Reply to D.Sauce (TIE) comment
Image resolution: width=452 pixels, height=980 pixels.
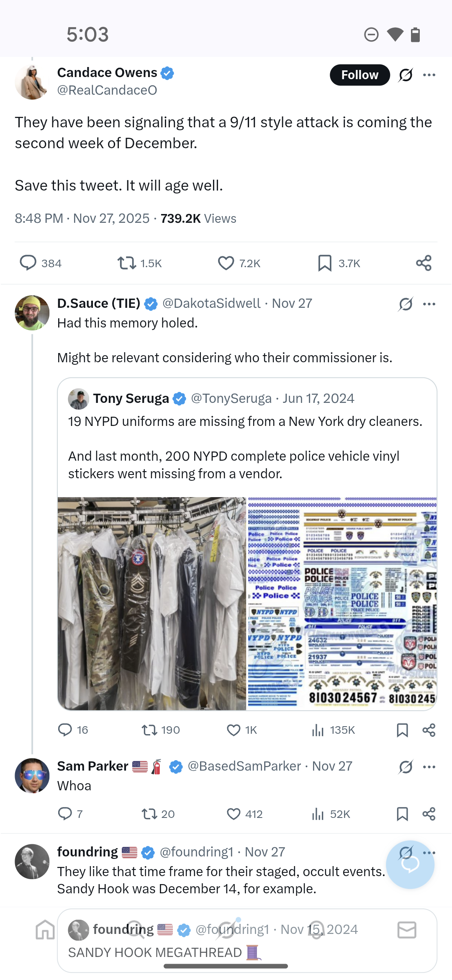(x=65, y=730)
